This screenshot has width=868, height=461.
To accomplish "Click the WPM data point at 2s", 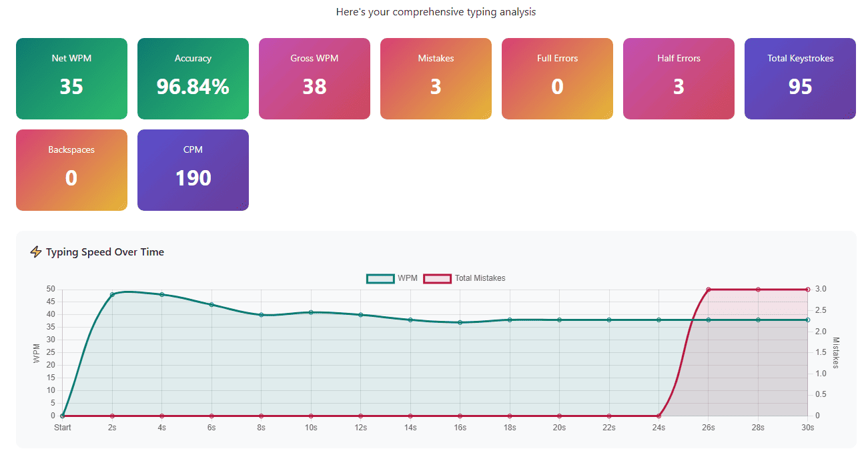I will (x=112, y=292).
